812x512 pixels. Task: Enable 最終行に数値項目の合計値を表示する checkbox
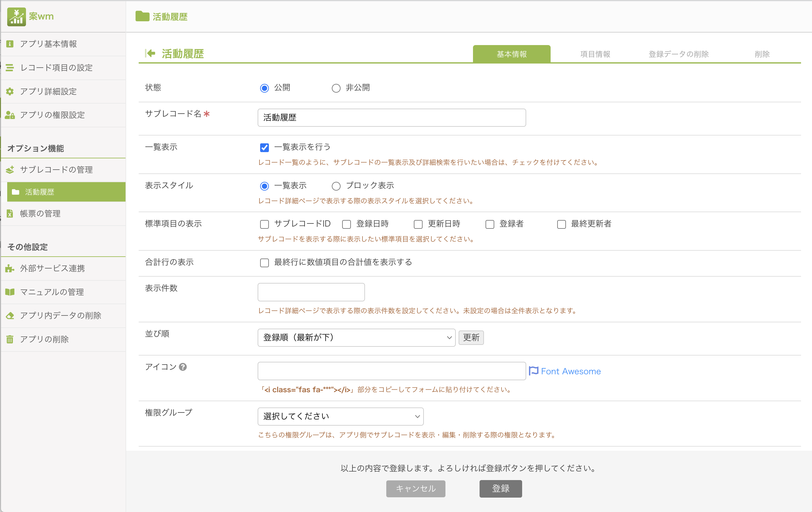click(265, 263)
